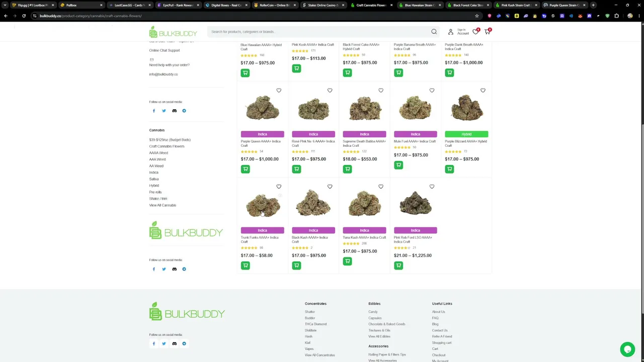Wishlist the Trunk Funks AAAA+ product
The height and width of the screenshot is (362, 644).
[279, 187]
